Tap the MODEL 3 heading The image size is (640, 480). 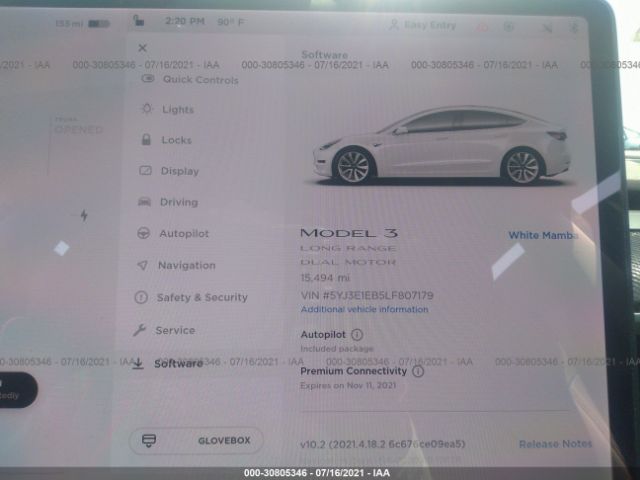(x=349, y=233)
